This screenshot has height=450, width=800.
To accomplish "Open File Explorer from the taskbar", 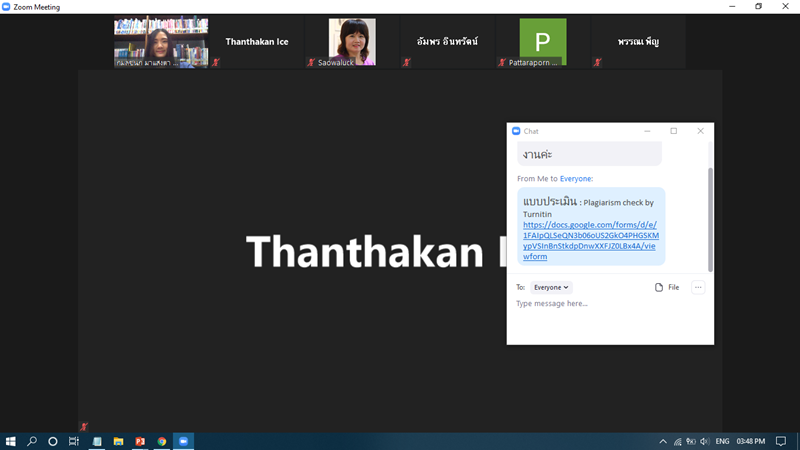I will [118, 441].
